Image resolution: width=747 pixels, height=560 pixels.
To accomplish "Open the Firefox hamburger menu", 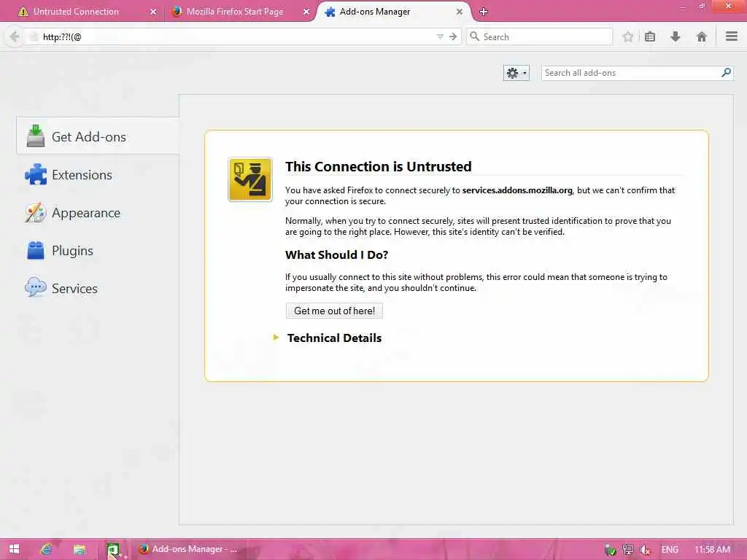I will (732, 36).
